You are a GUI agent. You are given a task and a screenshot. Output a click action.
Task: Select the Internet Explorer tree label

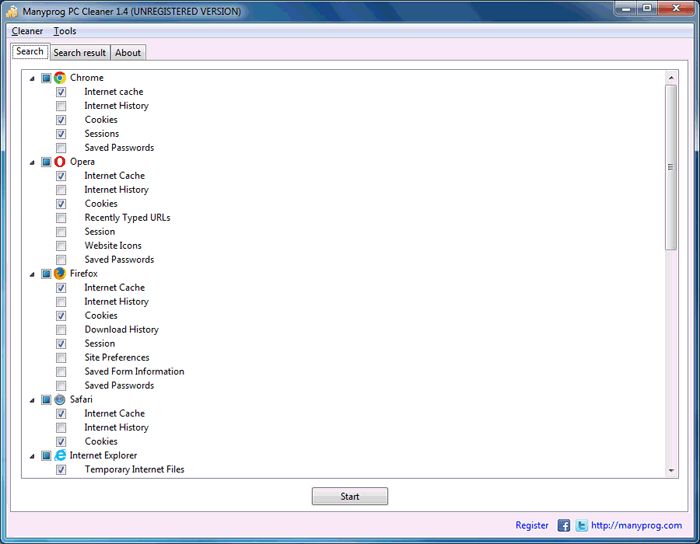(x=104, y=455)
